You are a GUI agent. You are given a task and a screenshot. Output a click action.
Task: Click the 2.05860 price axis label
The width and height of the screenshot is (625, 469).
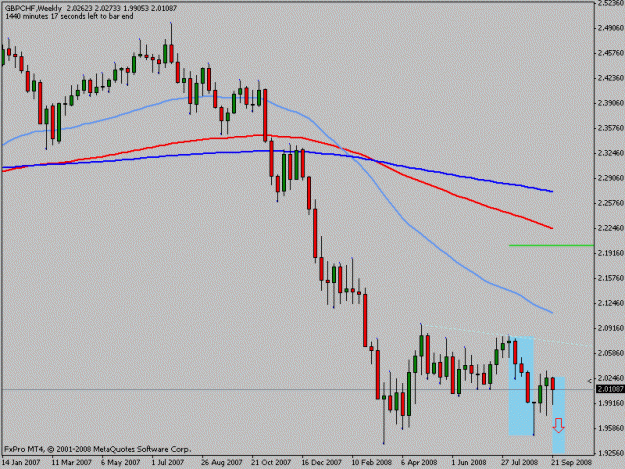pyautogui.click(x=610, y=353)
